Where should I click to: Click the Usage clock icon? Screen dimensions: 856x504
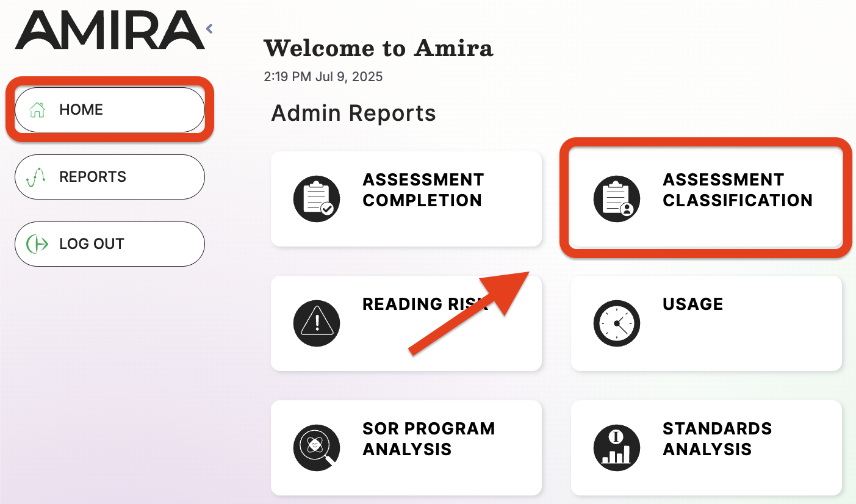(x=616, y=323)
